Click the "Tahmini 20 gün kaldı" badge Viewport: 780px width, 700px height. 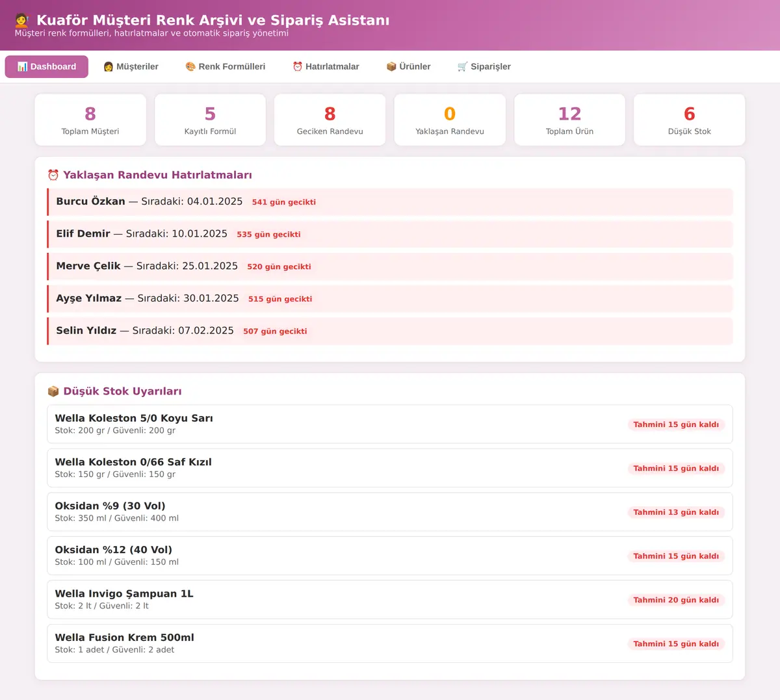pyautogui.click(x=676, y=600)
